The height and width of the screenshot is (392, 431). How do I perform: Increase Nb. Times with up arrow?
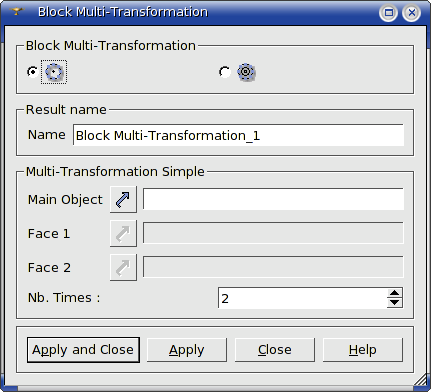[395, 293]
